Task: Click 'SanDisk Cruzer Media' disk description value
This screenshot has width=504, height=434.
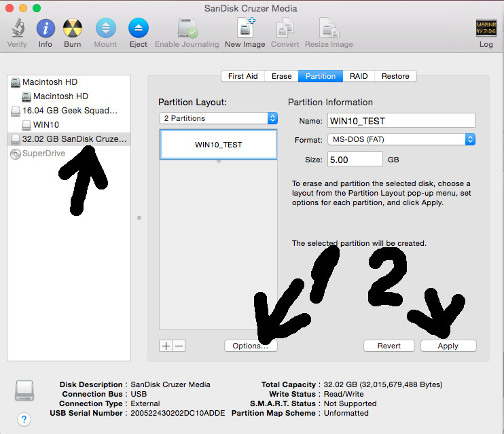Action: click(x=170, y=384)
